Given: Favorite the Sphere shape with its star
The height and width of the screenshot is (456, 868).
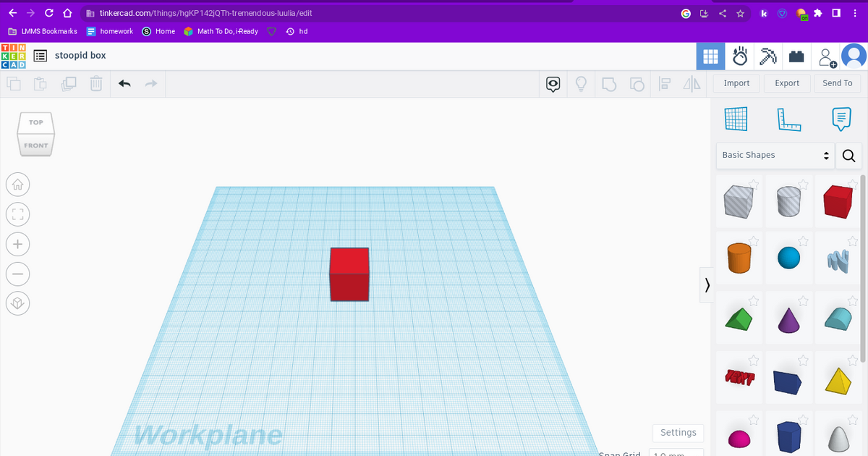Looking at the screenshot, I should pyautogui.click(x=803, y=242).
